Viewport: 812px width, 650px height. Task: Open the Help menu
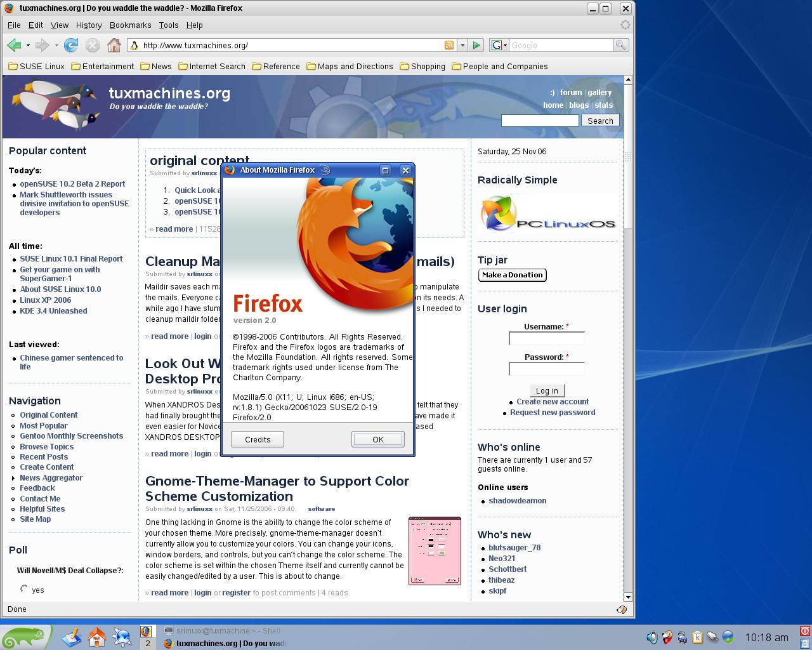coord(194,25)
